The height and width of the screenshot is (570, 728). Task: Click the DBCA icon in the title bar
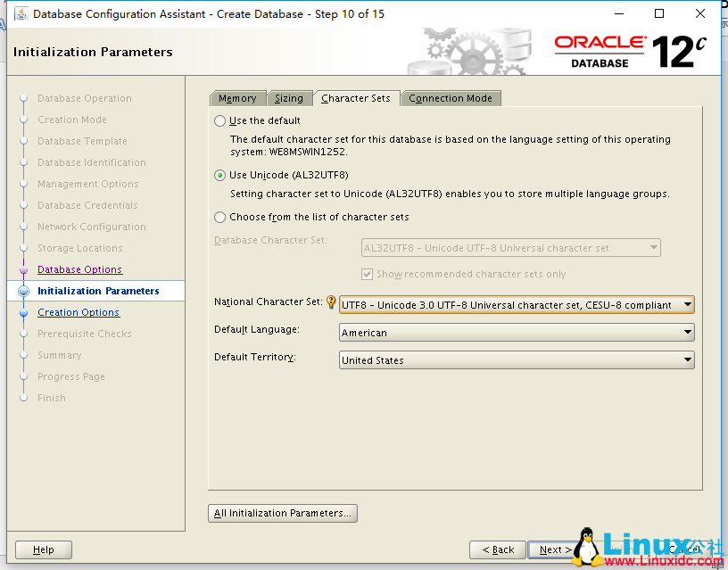click(21, 13)
